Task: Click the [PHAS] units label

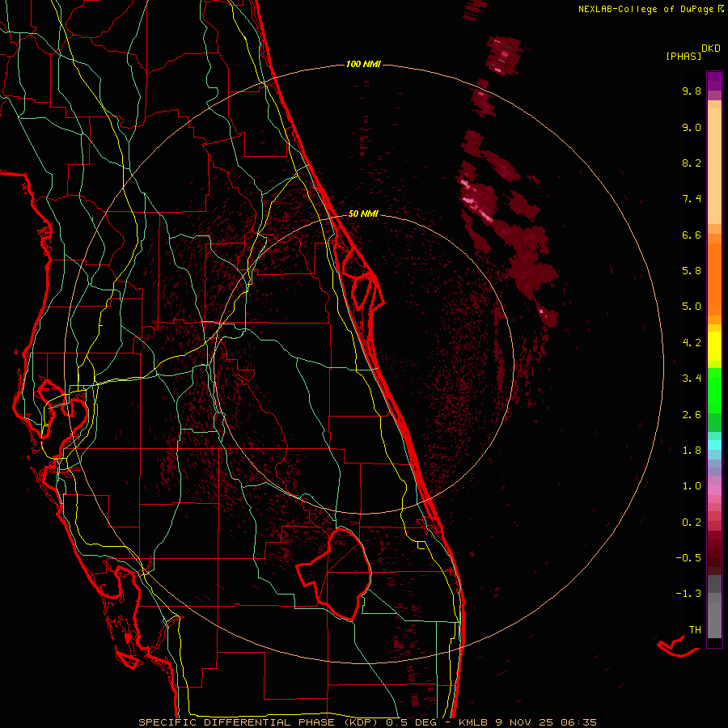Action: (684, 57)
